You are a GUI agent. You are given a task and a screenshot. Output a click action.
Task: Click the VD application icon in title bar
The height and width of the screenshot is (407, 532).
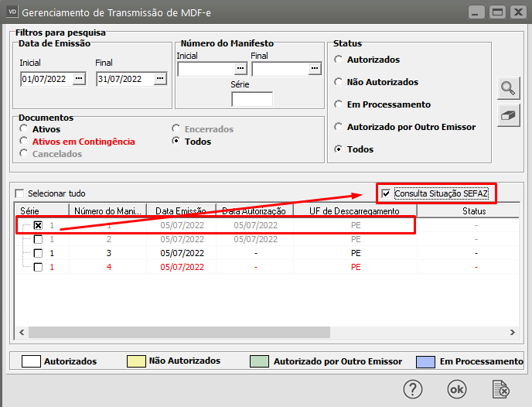(x=12, y=13)
